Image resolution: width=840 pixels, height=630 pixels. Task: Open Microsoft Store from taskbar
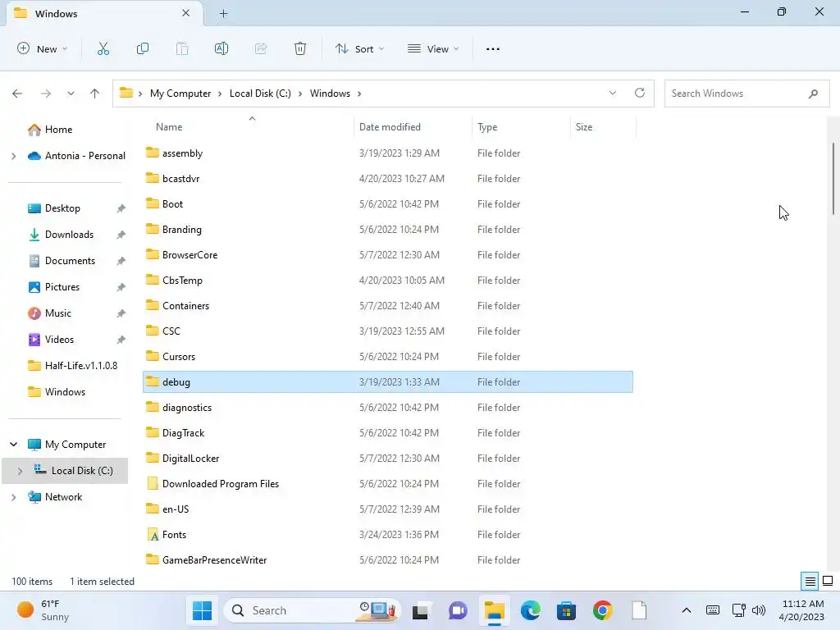[566, 610]
